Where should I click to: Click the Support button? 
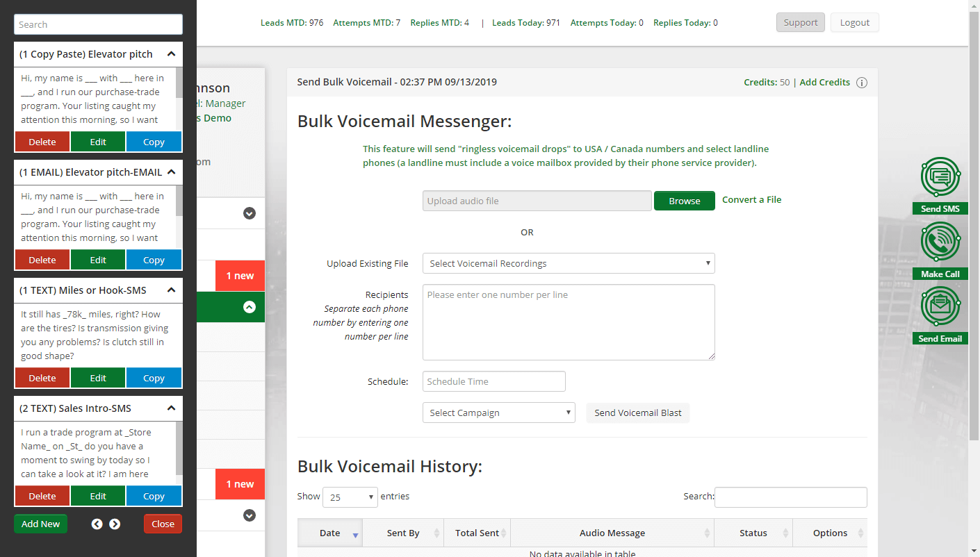(801, 22)
